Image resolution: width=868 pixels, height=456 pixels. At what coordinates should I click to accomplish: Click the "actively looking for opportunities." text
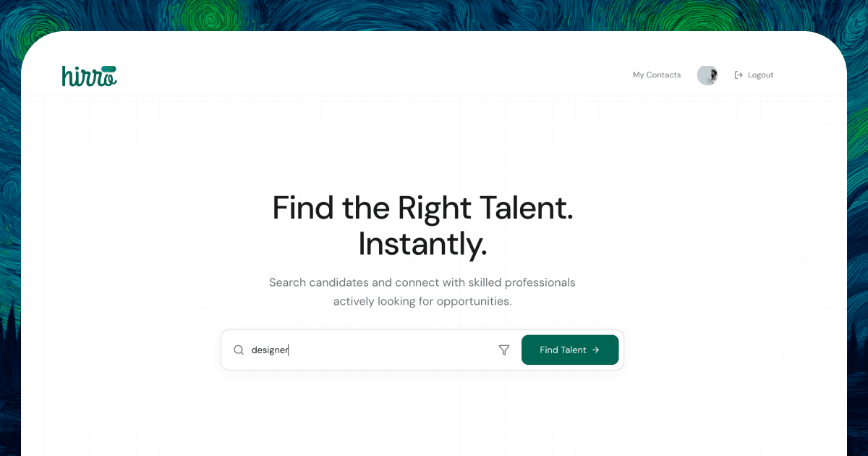coord(422,301)
